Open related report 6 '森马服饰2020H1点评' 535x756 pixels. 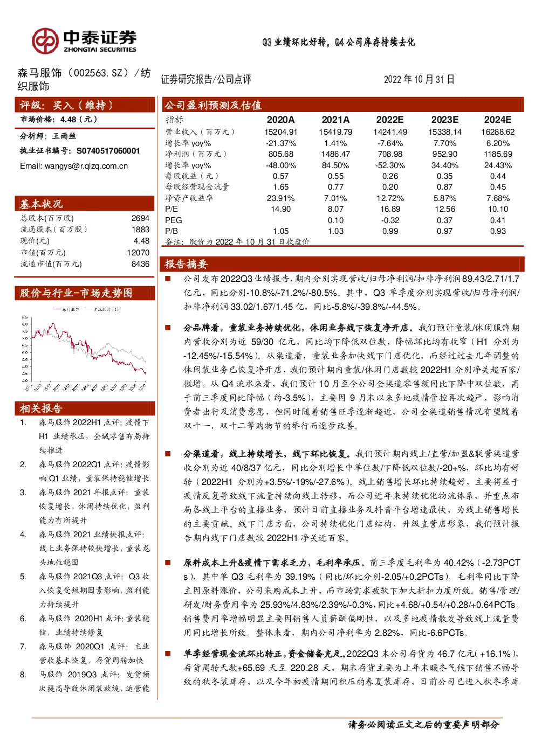(x=94, y=625)
